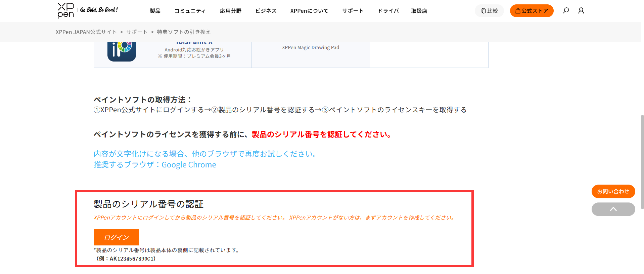Click XPPen JAPAN公式サイト breadcrumb link
Screen dimensions: 644x274
pos(86,32)
